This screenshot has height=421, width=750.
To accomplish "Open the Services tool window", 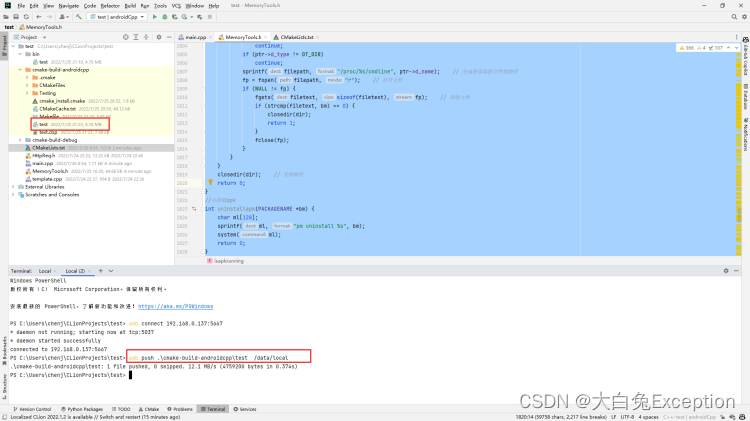I will 244,409.
